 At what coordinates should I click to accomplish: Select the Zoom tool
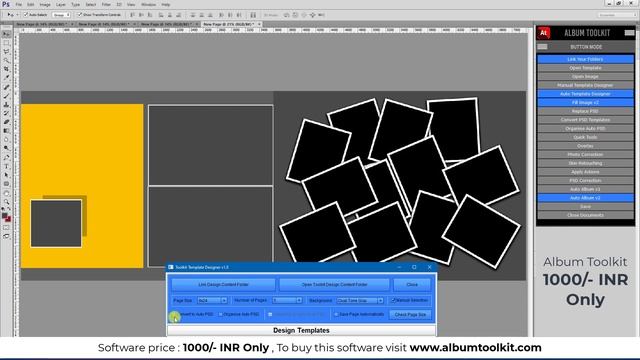6,202
